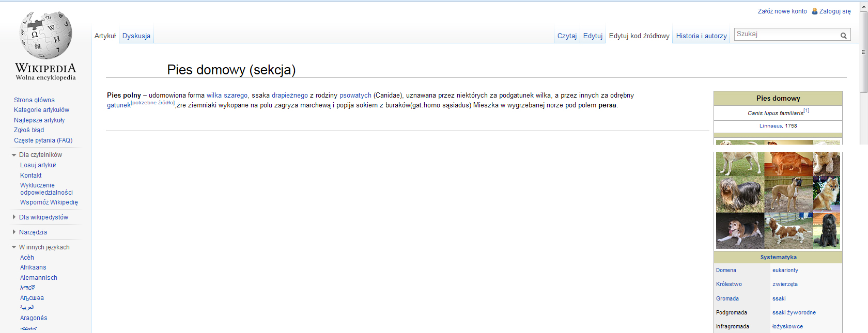The image size is (868, 333).
Task: Click Losuj artykuł in the sidebar
Action: click(x=38, y=165)
